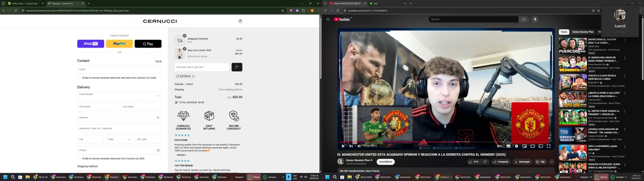Select the YouTube Manchester United tab
This screenshot has height=181, width=644.
pyautogui.click(x=348, y=3)
